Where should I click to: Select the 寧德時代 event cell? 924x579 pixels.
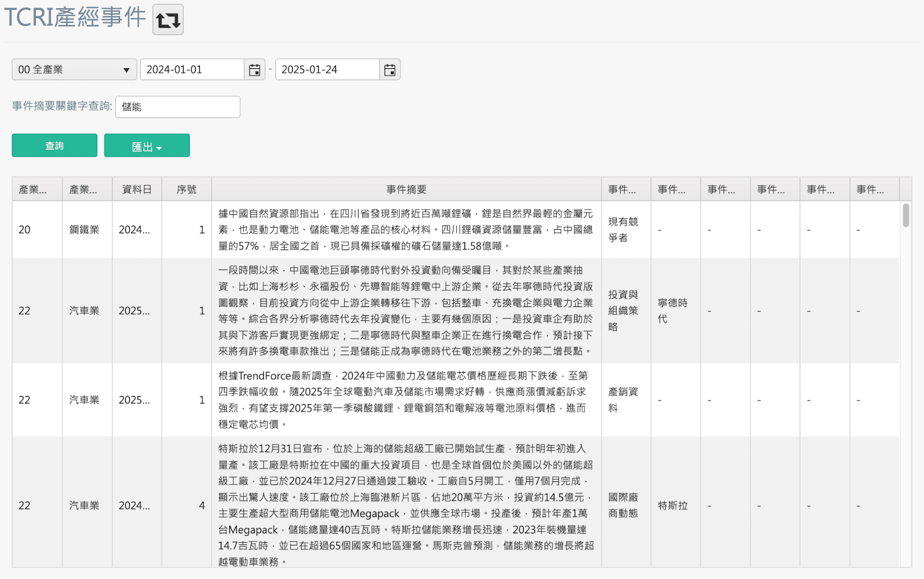tap(673, 311)
